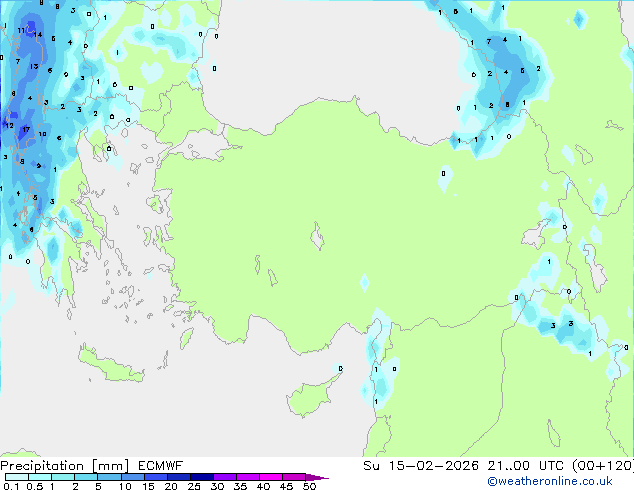634x490 pixels.
Task: Click the 45–50 mm legend color swatch
Action: (x=294, y=477)
